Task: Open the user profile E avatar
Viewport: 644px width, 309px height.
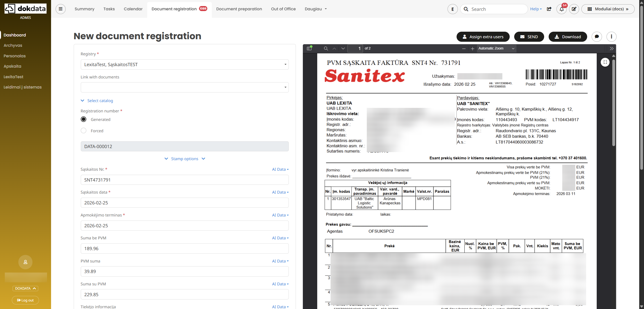Action: [453, 9]
